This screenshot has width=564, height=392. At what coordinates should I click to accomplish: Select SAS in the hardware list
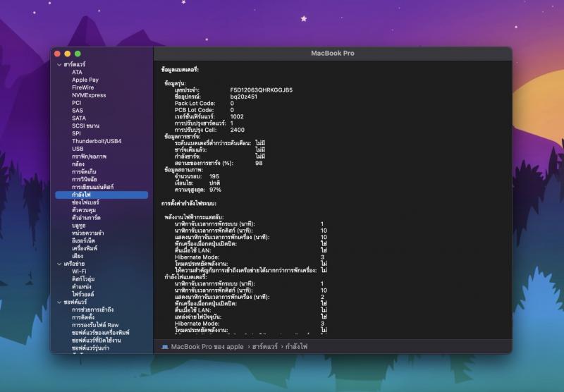[x=78, y=111]
